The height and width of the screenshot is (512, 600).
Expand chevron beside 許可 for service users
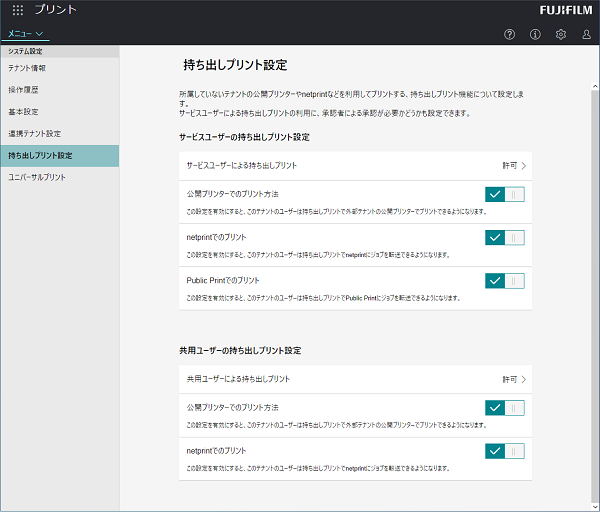pos(523,166)
